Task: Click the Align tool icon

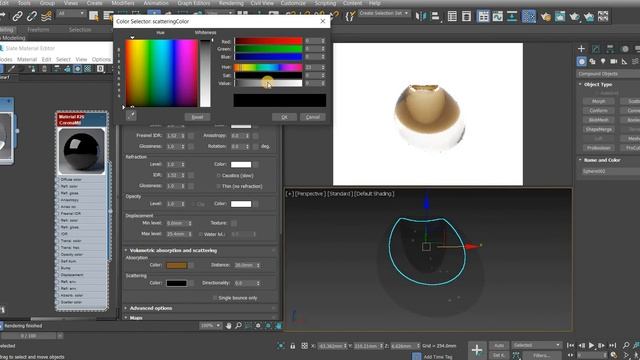Action: [x=436, y=16]
